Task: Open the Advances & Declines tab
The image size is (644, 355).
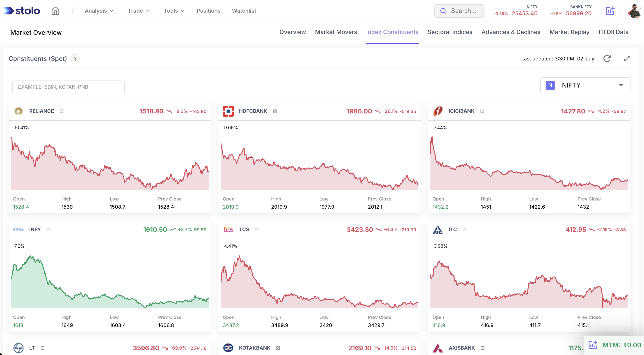Action: click(x=511, y=32)
